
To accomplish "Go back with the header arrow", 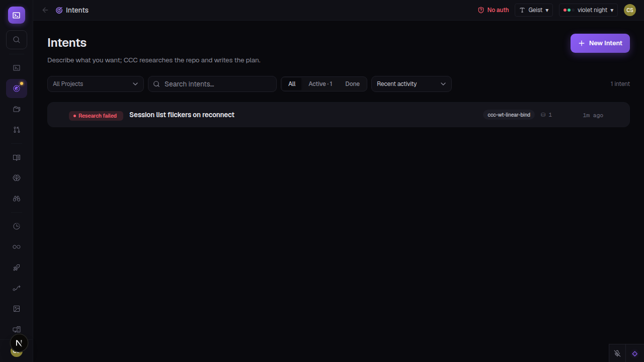I will [45, 10].
